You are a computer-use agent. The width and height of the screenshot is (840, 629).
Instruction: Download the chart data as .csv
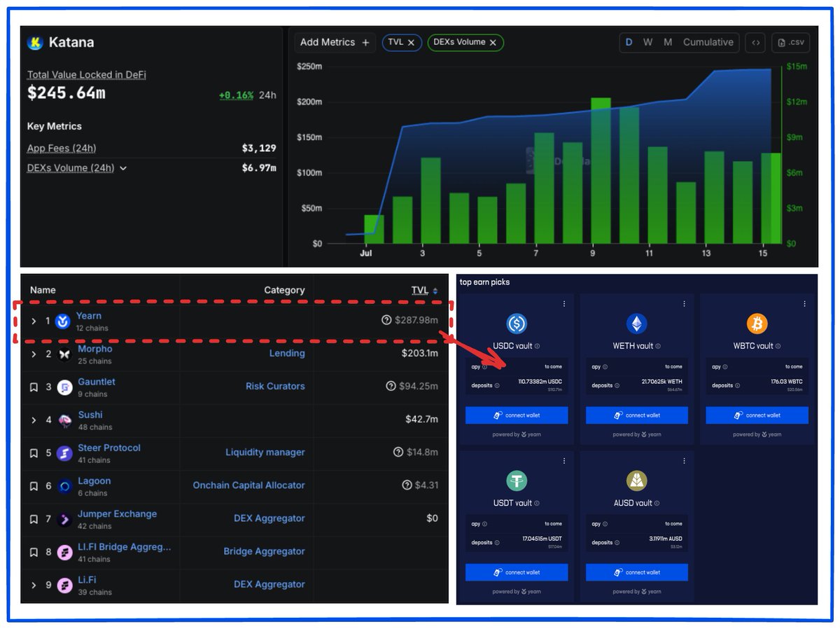pos(790,43)
